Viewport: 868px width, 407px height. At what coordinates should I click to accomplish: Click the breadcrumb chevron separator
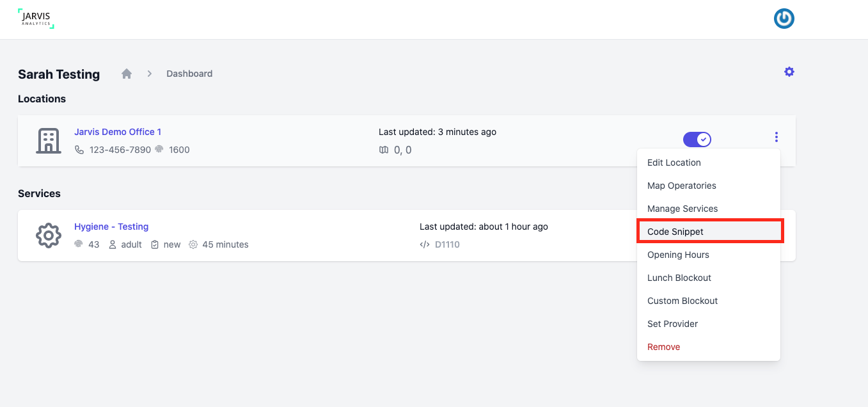(150, 74)
